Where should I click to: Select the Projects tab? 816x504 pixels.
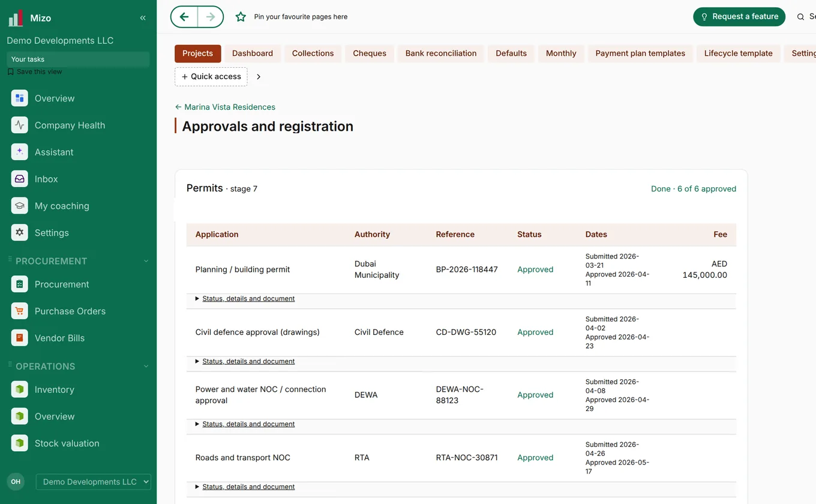point(198,53)
